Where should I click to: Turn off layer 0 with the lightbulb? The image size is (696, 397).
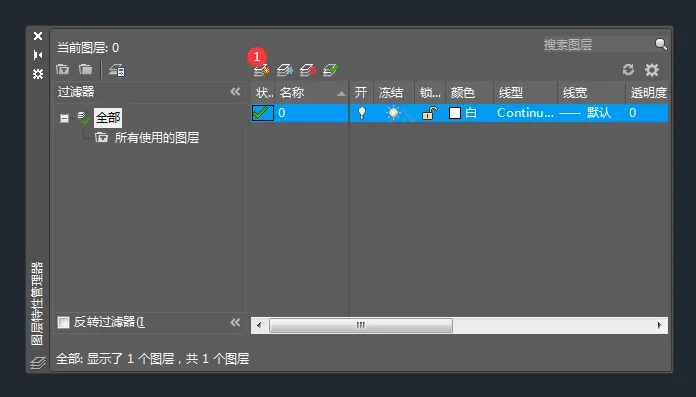(x=362, y=113)
